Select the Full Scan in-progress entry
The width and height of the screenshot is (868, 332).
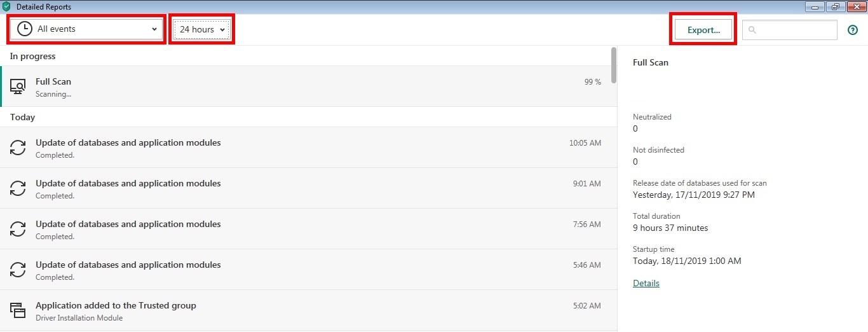click(305, 86)
